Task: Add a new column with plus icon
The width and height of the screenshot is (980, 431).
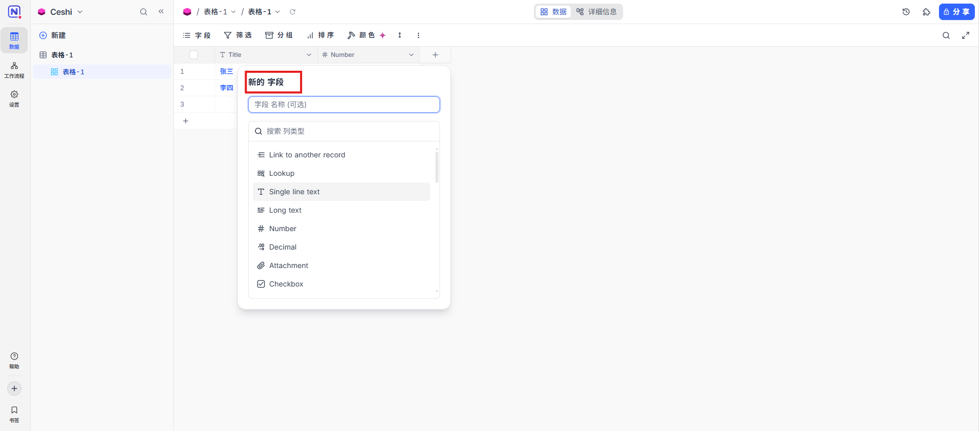Action: point(435,55)
